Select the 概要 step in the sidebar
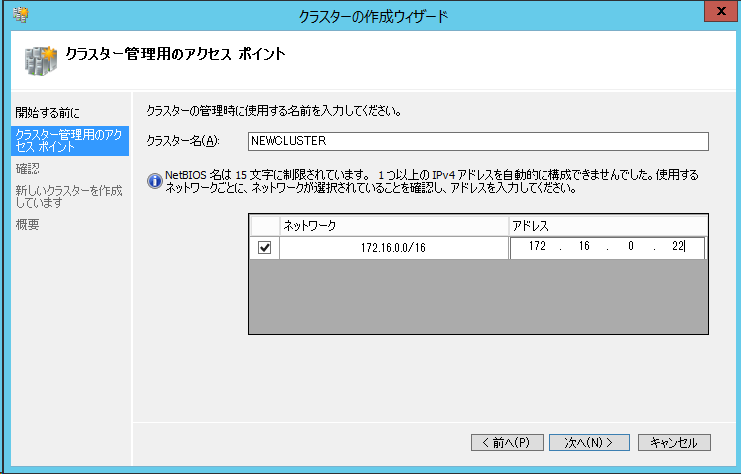The width and height of the screenshot is (741, 474). 28,224
